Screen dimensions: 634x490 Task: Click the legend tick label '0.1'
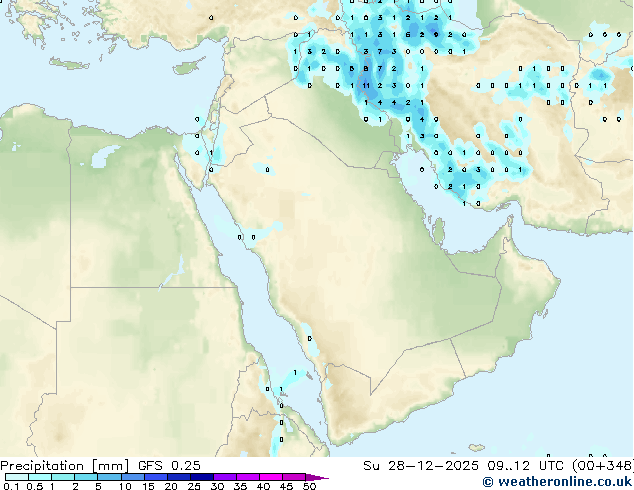(11, 486)
